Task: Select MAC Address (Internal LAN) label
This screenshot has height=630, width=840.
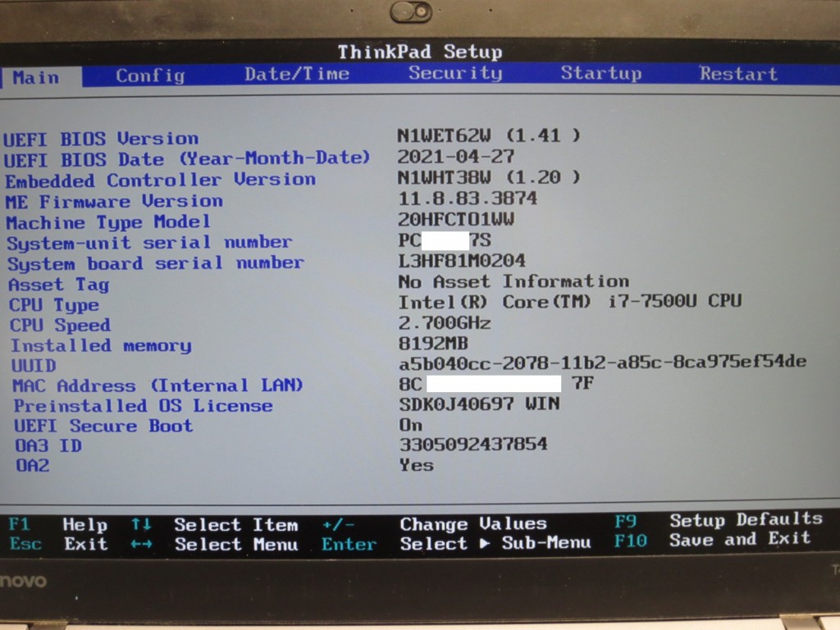Action: click(x=158, y=386)
